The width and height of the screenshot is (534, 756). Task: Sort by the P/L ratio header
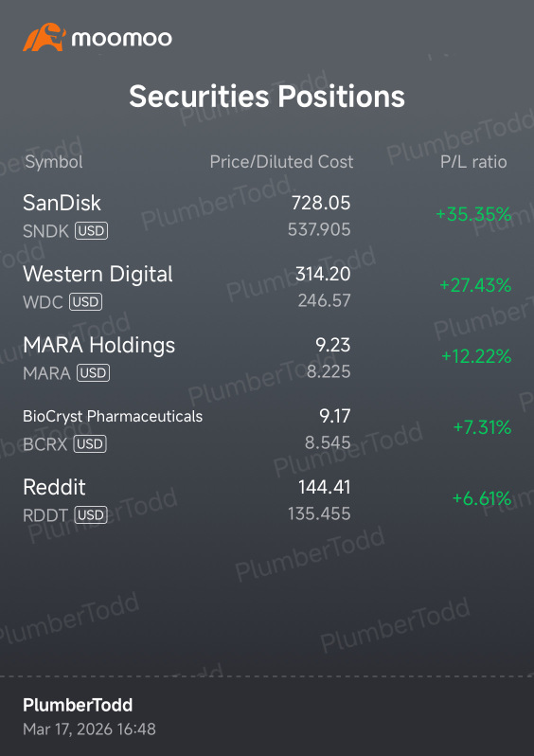473,162
